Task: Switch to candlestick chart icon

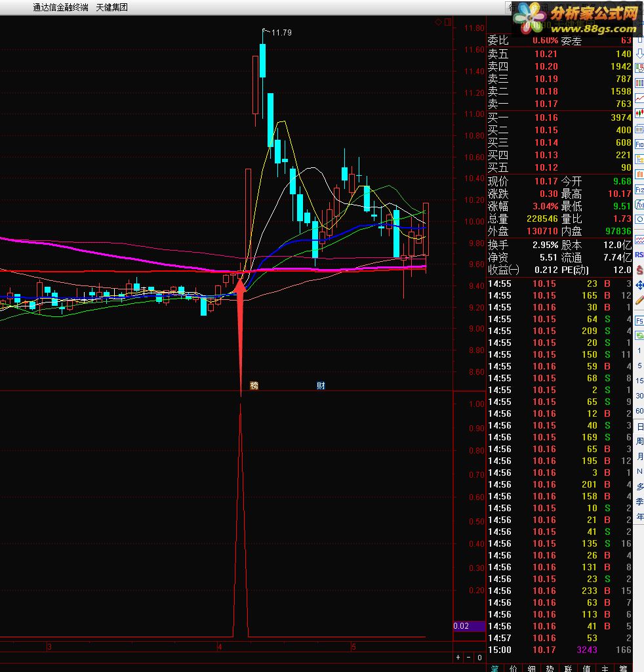Action: 639,113
